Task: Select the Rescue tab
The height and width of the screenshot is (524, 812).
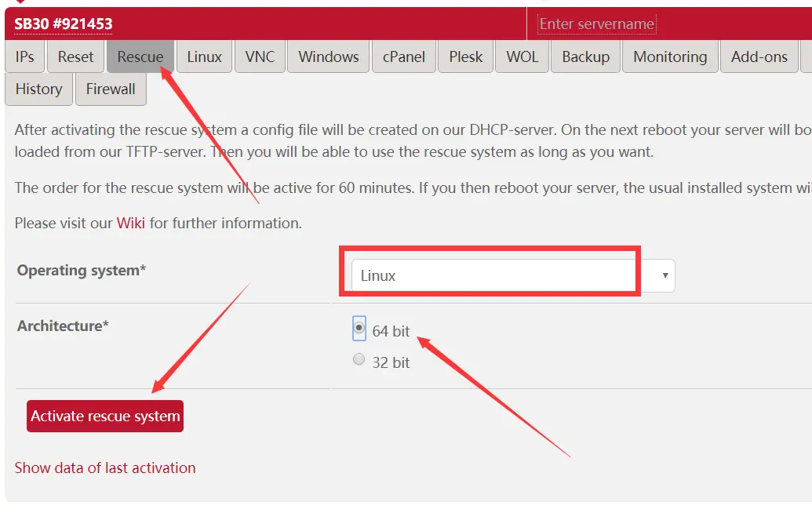Action: [140, 57]
